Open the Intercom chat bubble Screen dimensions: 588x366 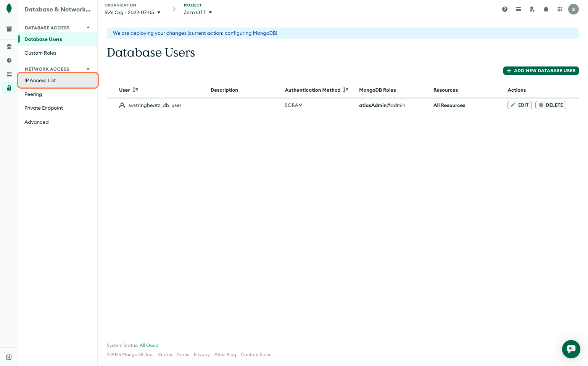point(571,349)
